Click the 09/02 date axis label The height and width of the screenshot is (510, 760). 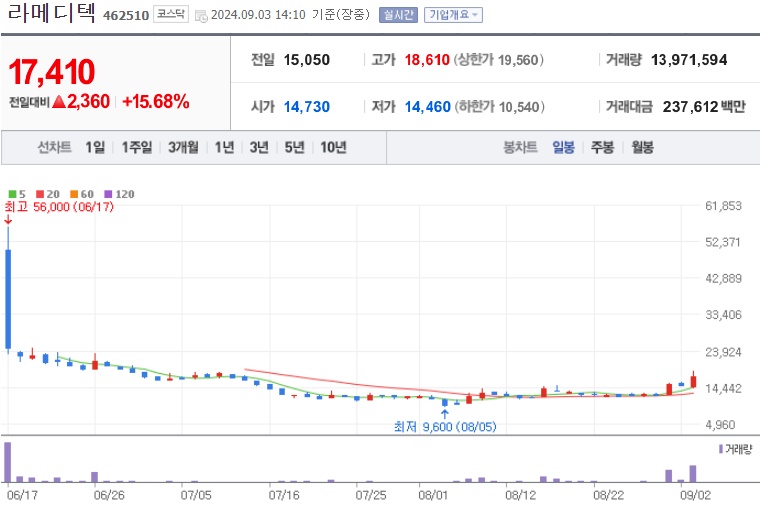696,495
